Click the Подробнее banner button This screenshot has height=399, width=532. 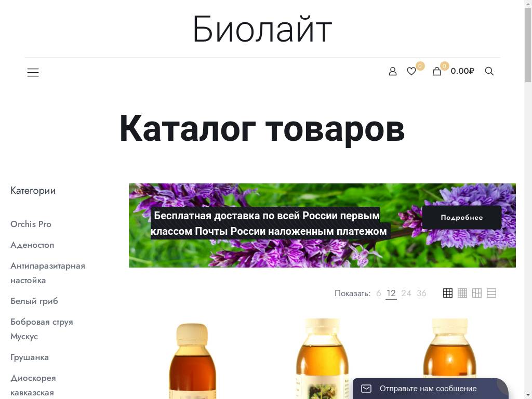click(x=461, y=217)
